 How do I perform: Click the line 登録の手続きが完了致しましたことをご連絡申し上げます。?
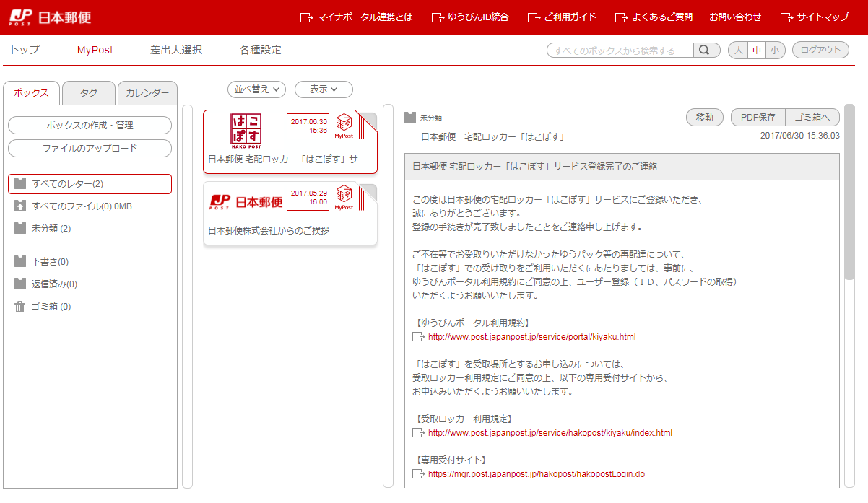pos(527,227)
